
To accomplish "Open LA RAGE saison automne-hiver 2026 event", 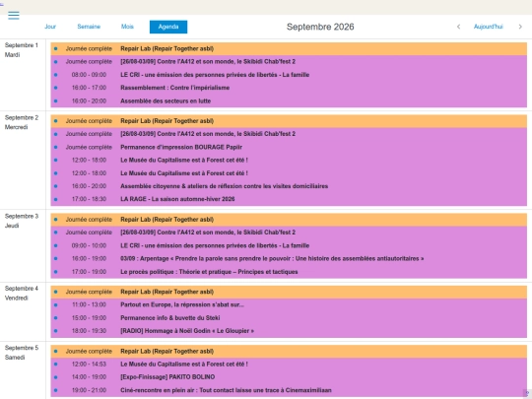I will (289, 199).
